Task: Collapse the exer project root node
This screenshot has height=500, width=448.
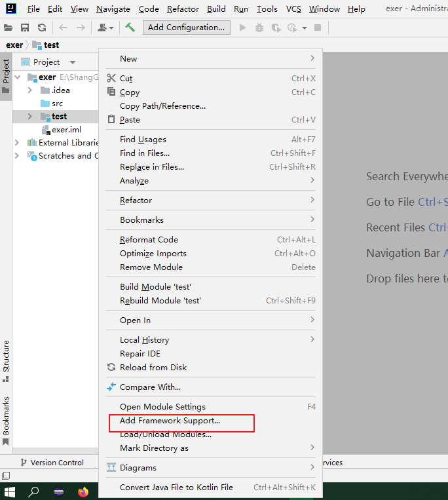Action: tap(18, 77)
